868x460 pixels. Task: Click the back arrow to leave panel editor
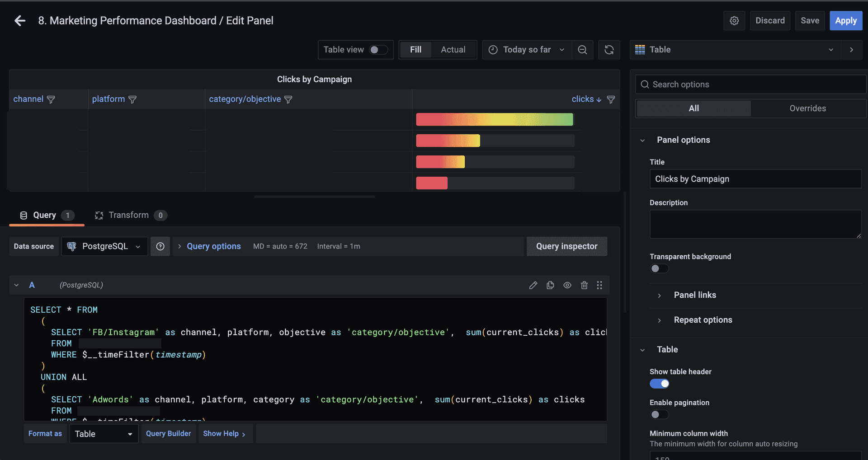(x=20, y=21)
